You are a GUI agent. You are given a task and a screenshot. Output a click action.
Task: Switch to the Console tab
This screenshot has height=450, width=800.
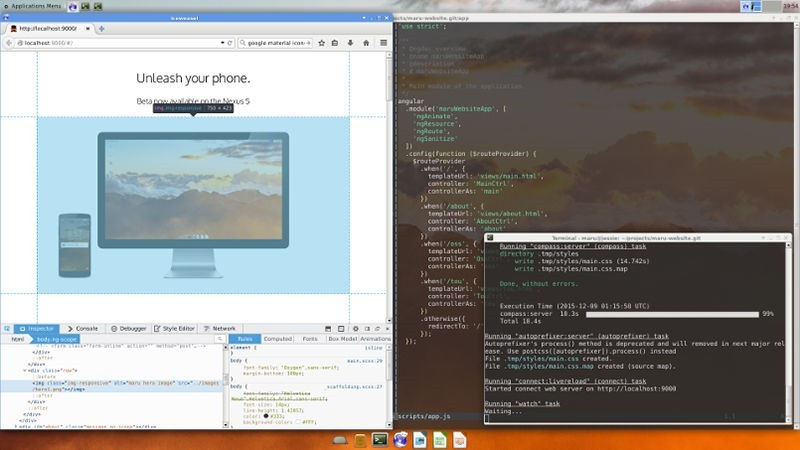86,328
